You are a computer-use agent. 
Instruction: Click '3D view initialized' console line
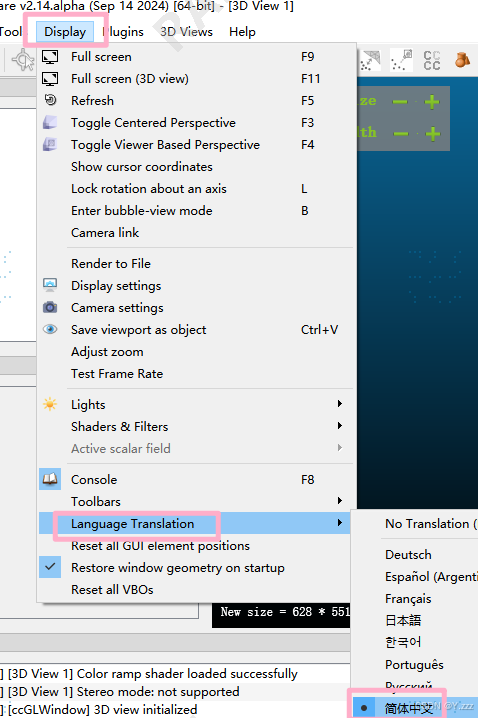pyautogui.click(x=175, y=709)
